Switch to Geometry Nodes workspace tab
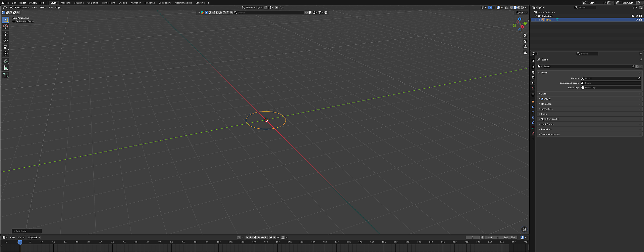Viewport: 644px width, 252px height. (183, 3)
